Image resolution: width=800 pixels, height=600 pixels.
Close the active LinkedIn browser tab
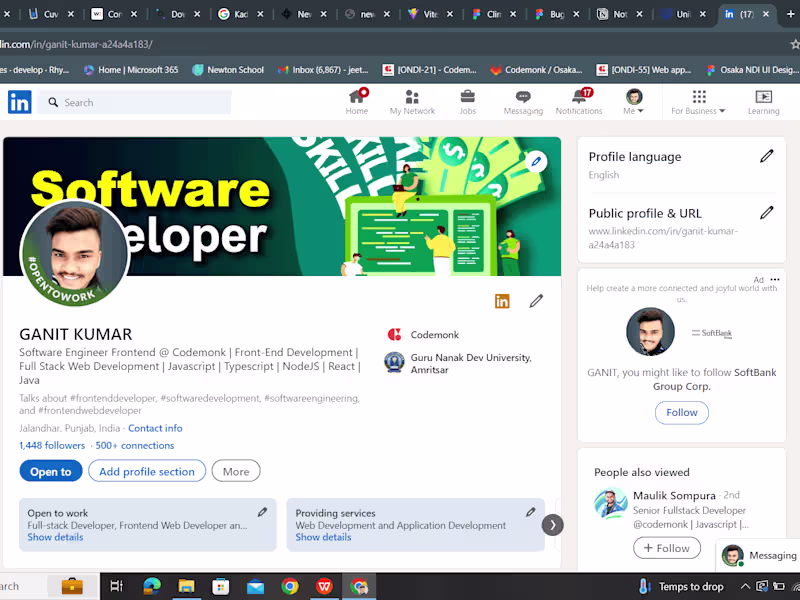click(x=766, y=14)
